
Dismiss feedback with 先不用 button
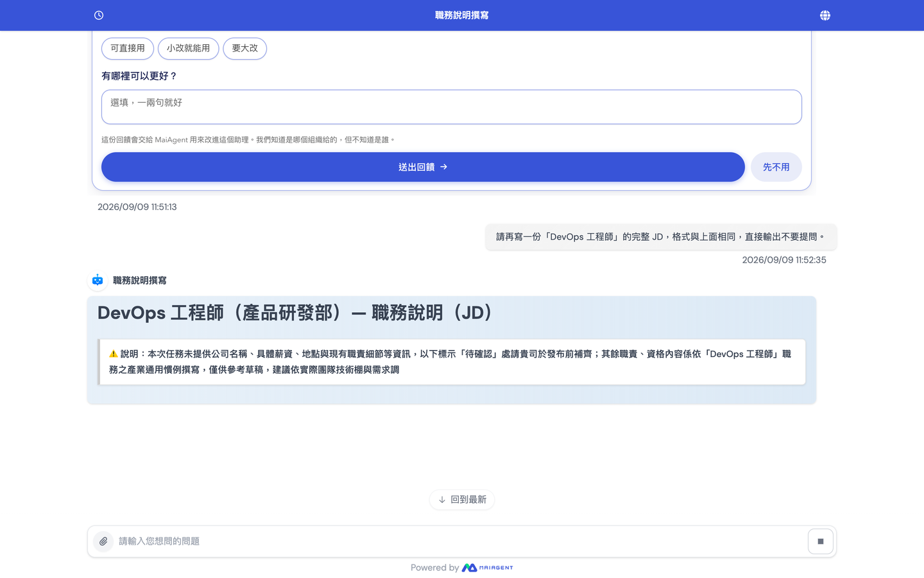[776, 167]
